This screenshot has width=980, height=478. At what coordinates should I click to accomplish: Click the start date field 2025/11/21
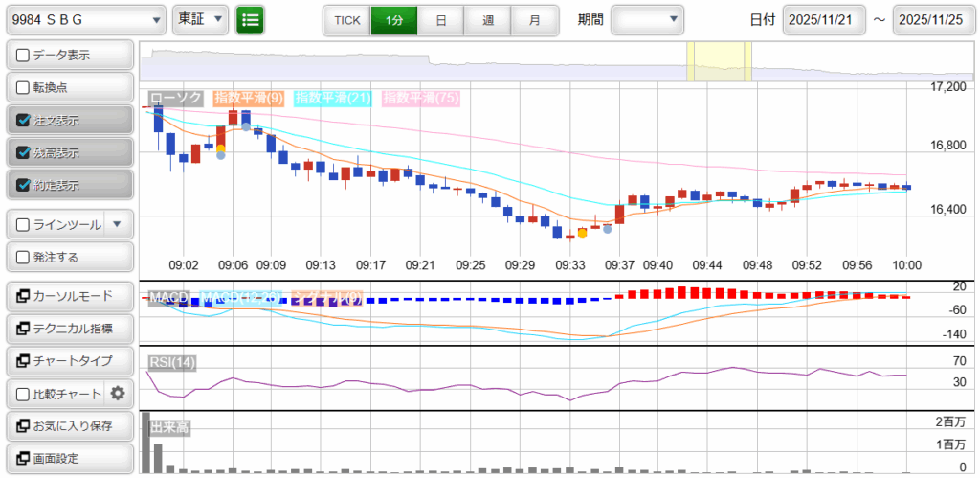point(823,20)
